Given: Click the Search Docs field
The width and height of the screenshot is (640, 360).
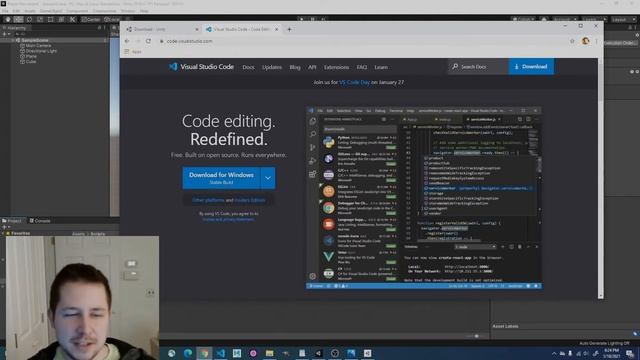Looking at the screenshot, I should 478,67.
